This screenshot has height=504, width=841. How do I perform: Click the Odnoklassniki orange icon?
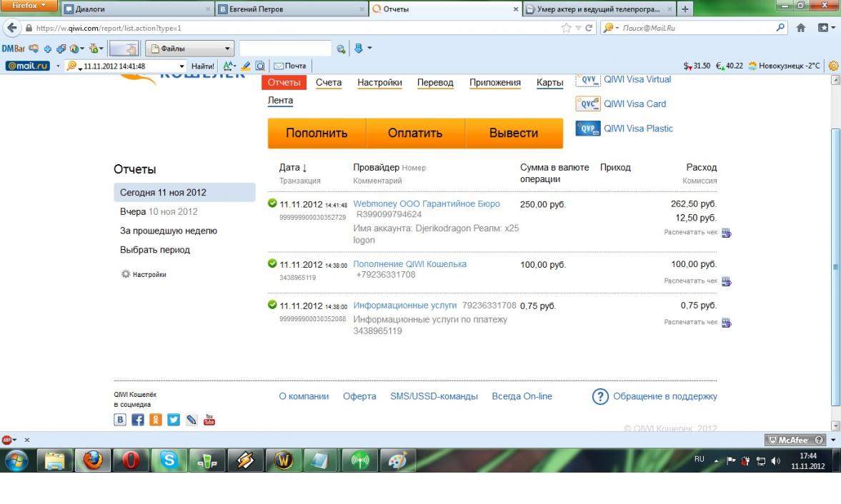[x=156, y=420]
